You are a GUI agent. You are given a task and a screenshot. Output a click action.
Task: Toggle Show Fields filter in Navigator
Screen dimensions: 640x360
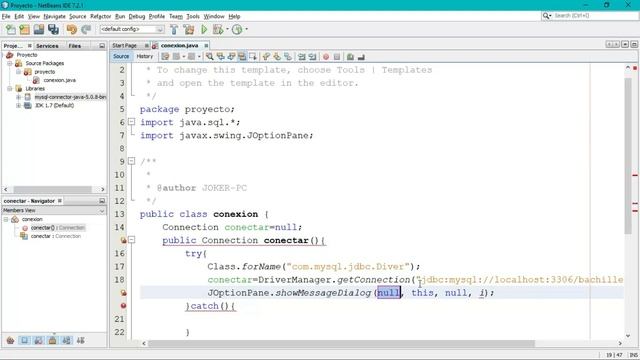coord(24,340)
